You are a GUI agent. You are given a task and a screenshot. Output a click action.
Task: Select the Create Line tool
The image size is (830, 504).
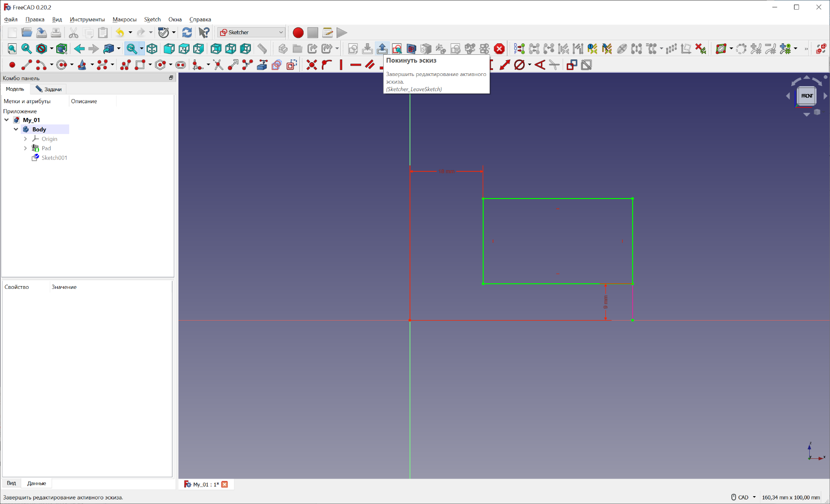point(27,65)
